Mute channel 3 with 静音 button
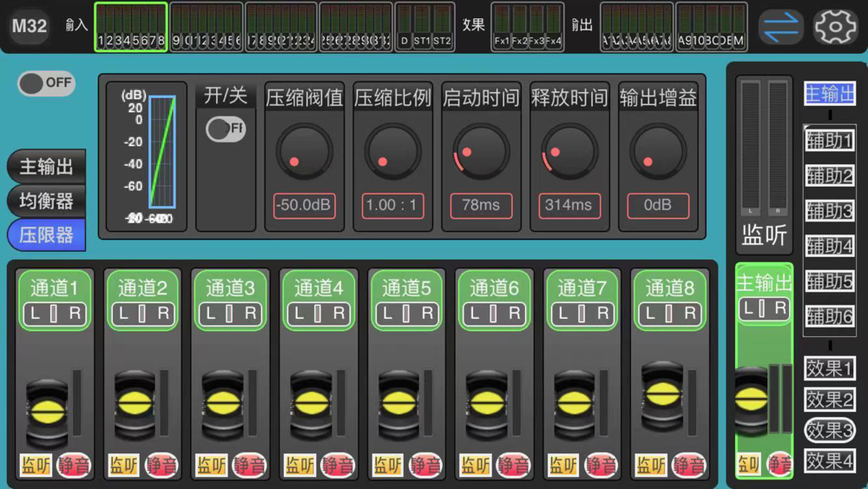 pyautogui.click(x=248, y=466)
